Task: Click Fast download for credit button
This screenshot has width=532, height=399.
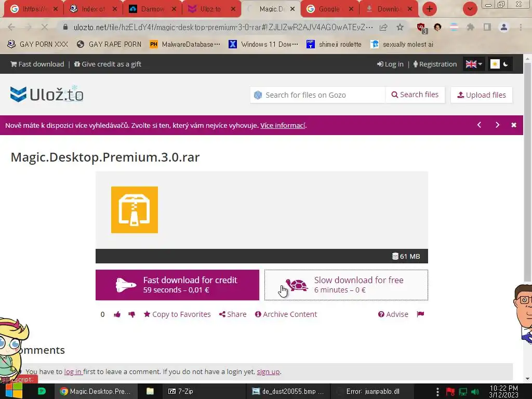Action: [177, 285]
